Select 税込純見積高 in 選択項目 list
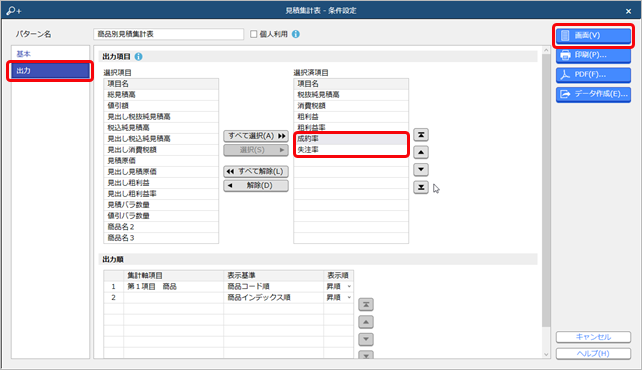Screen dimensions: 642x370 point(161,128)
